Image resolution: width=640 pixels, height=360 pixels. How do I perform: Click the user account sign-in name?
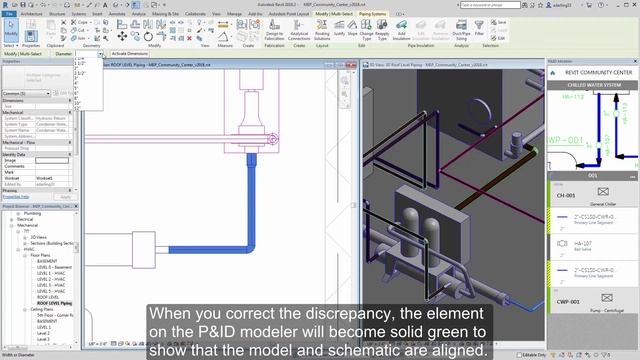(x=562, y=5)
